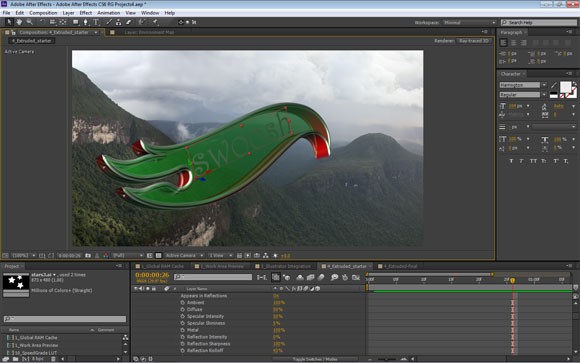
Task: Click Toggle Switches / Modes button
Action: 315,359
